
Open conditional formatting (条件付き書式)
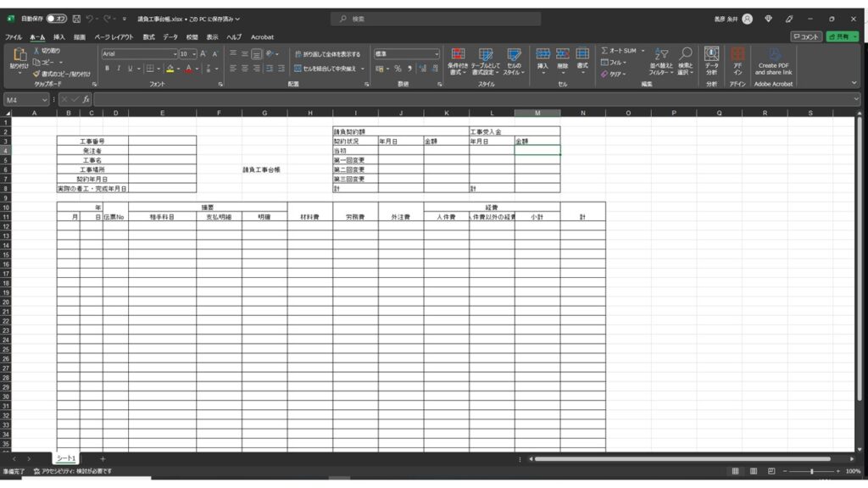click(458, 61)
